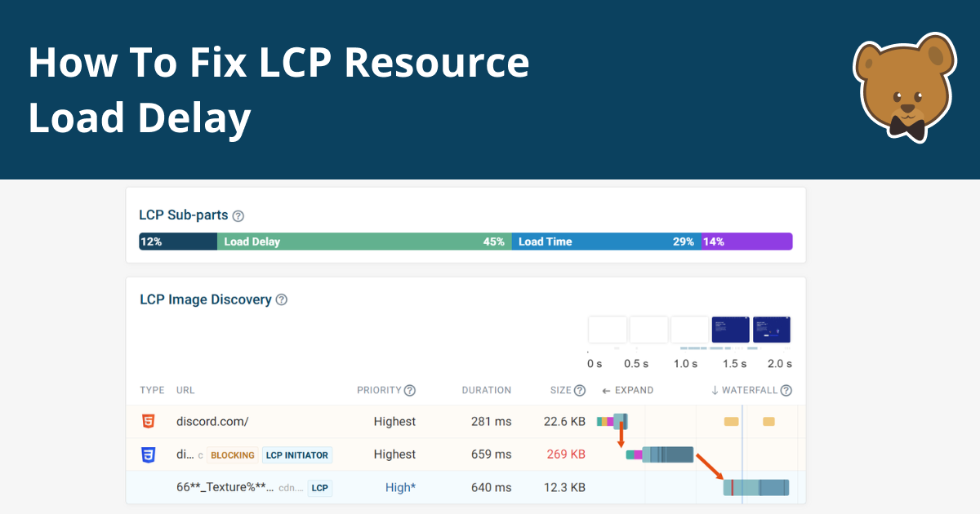Click the WATERFALL sort arrow

point(715,390)
